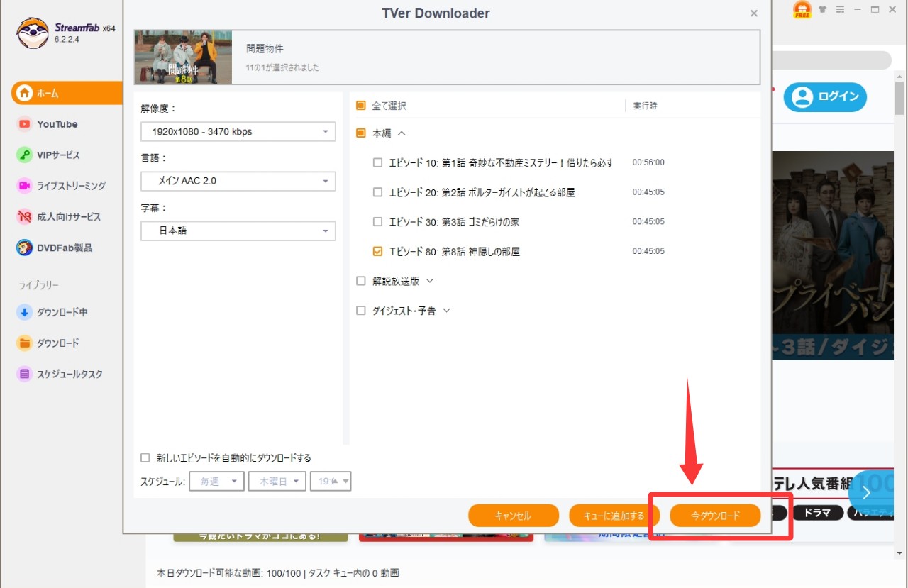Click the ダウンロード folder icon
This screenshot has width=908, height=588.
[25, 343]
